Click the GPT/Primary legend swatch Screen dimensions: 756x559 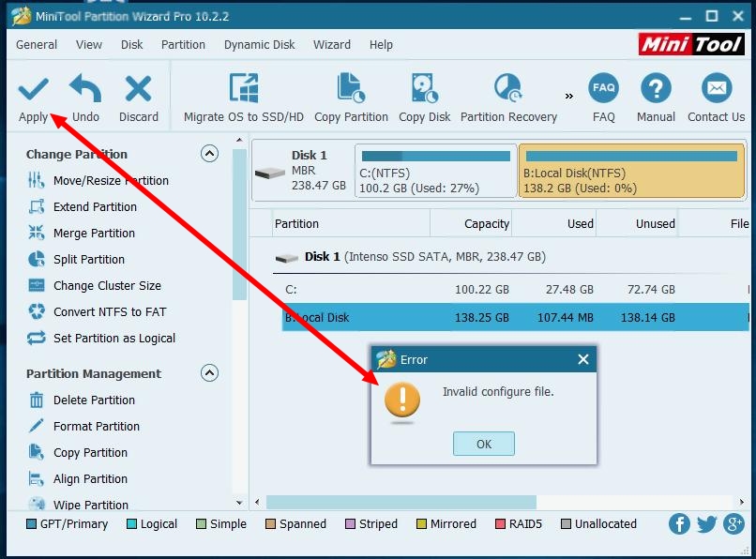[31, 524]
